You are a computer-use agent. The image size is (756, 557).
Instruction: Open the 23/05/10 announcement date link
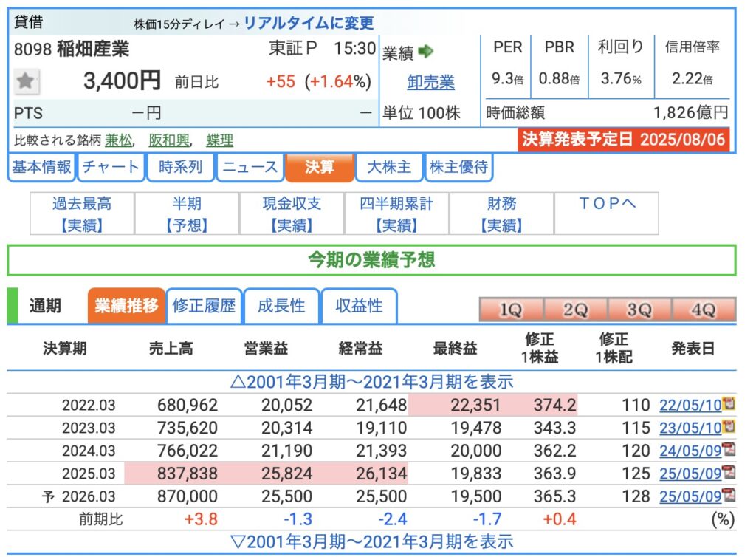(690, 428)
